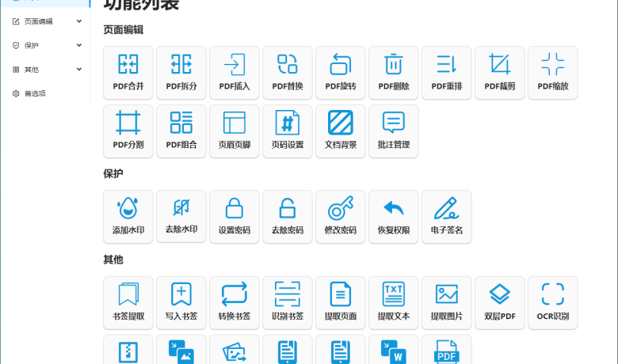Open the PDF组合 combine tool
Screen dimensions: 618x364
pyautogui.click(x=181, y=131)
